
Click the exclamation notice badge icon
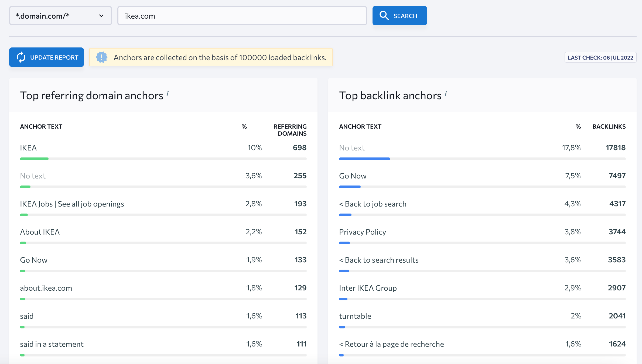click(102, 57)
